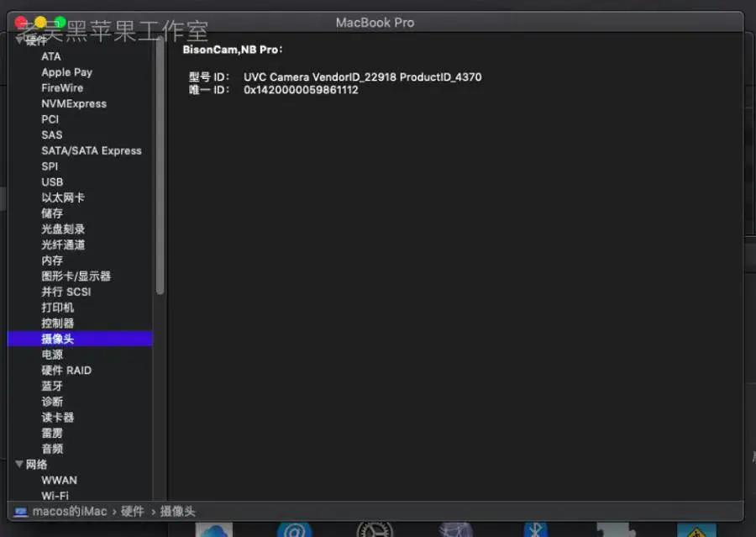View the USB device tree

(52, 182)
